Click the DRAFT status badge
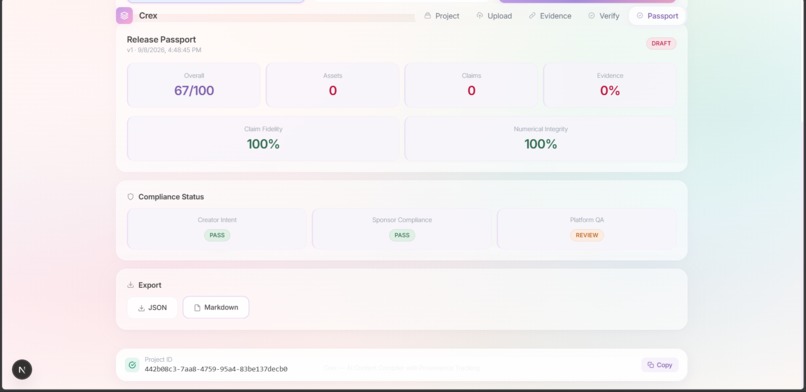Image resolution: width=806 pixels, height=392 pixels. 661,44
